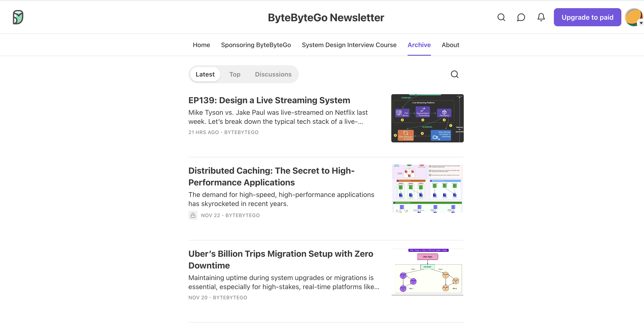Open the Sponsoring ByteByteGo tab
This screenshot has width=644, height=326.
coord(256,45)
